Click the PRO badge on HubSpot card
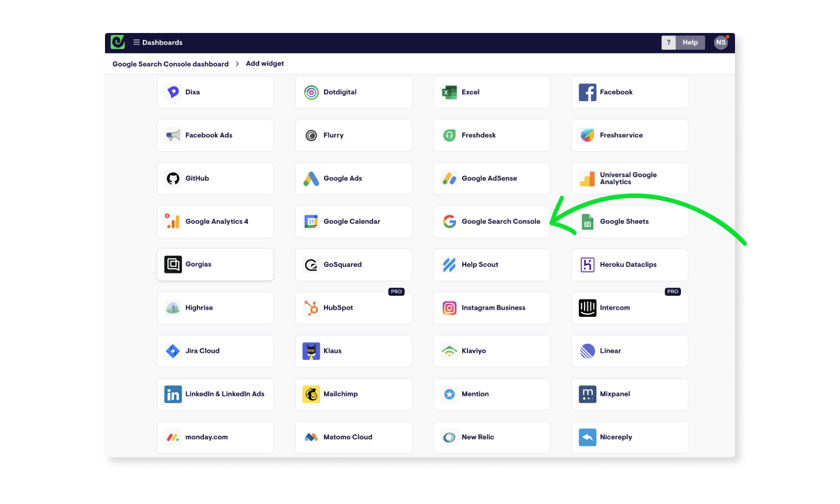Image resolution: width=840 pixels, height=504 pixels. tap(396, 292)
